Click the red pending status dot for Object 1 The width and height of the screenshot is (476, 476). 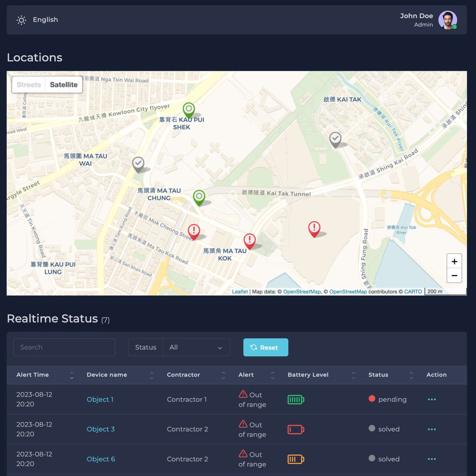click(372, 399)
